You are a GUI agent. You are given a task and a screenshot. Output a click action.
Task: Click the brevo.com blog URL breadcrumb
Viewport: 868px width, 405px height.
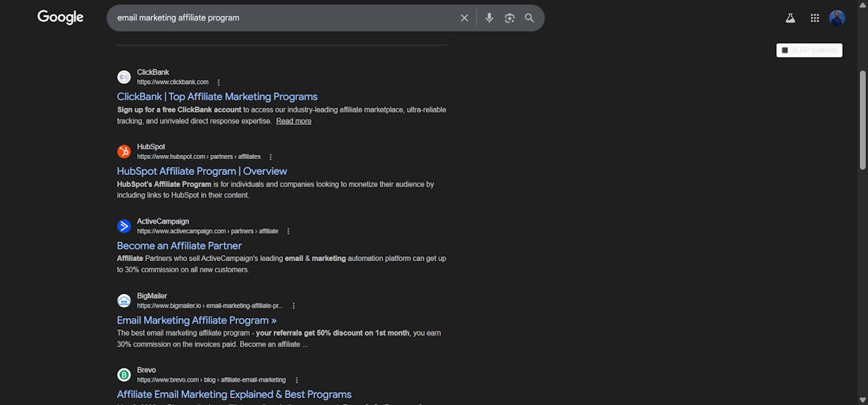(x=211, y=380)
